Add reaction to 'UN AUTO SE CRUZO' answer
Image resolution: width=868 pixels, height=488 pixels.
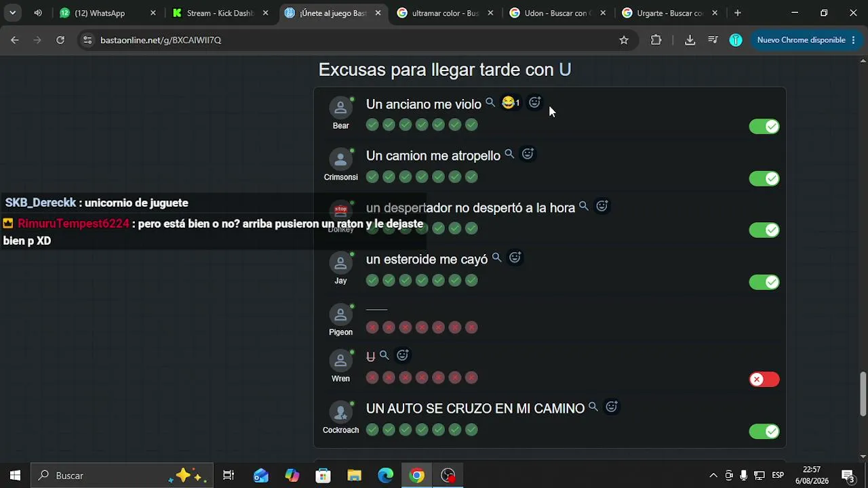[x=611, y=407]
